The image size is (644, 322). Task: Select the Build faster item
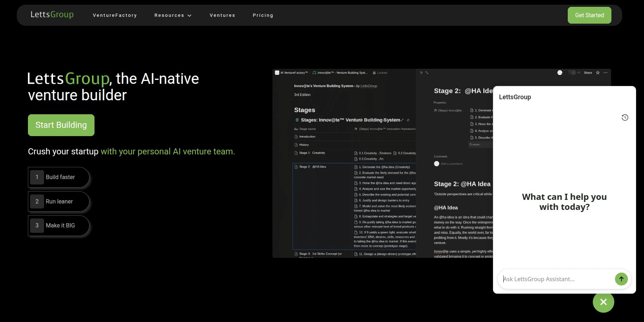tap(59, 177)
